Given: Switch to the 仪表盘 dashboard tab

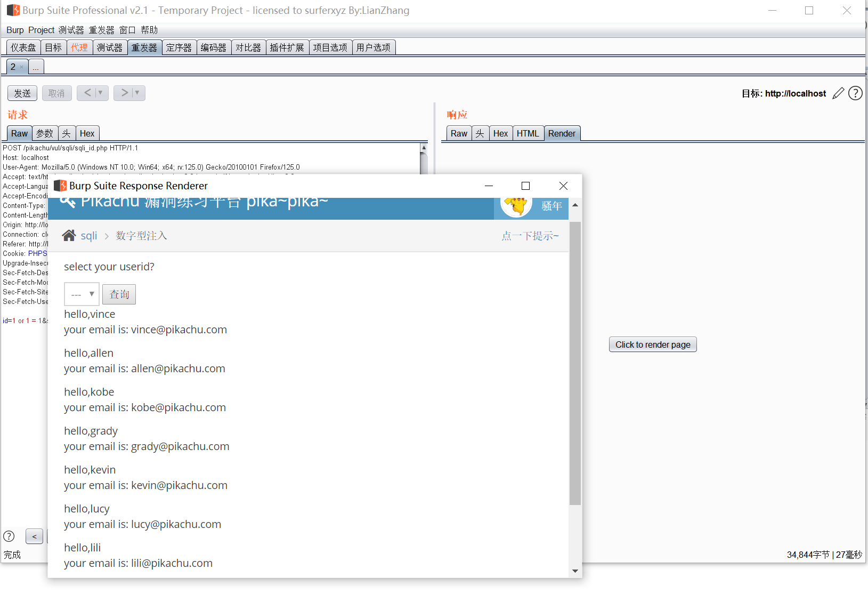Looking at the screenshot, I should 23,47.
